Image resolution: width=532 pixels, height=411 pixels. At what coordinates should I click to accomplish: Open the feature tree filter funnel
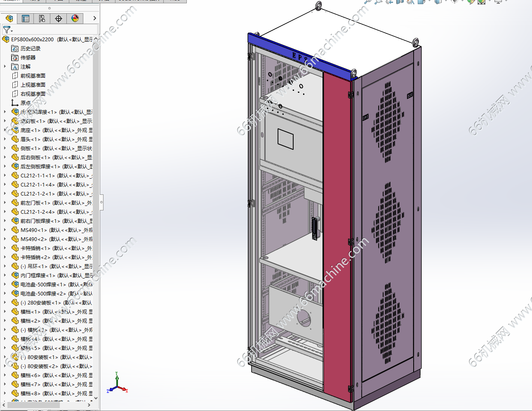click(7, 30)
